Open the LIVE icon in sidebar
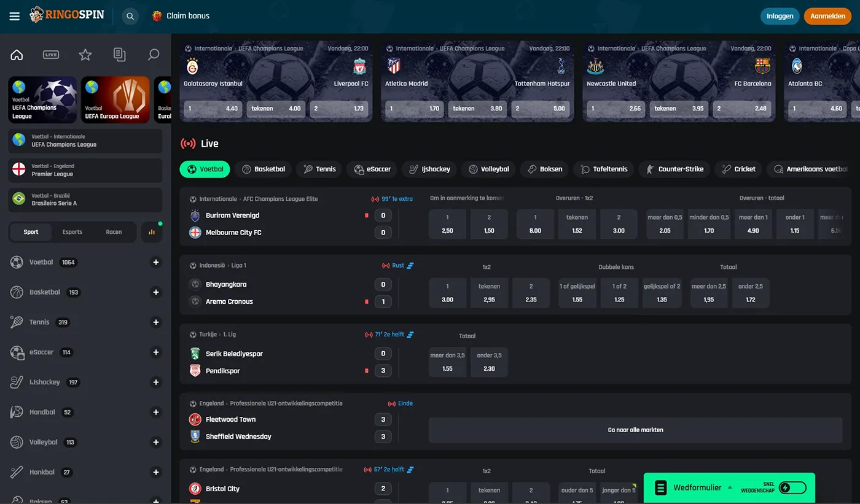Viewport: 860px width, 504px height. [51, 55]
